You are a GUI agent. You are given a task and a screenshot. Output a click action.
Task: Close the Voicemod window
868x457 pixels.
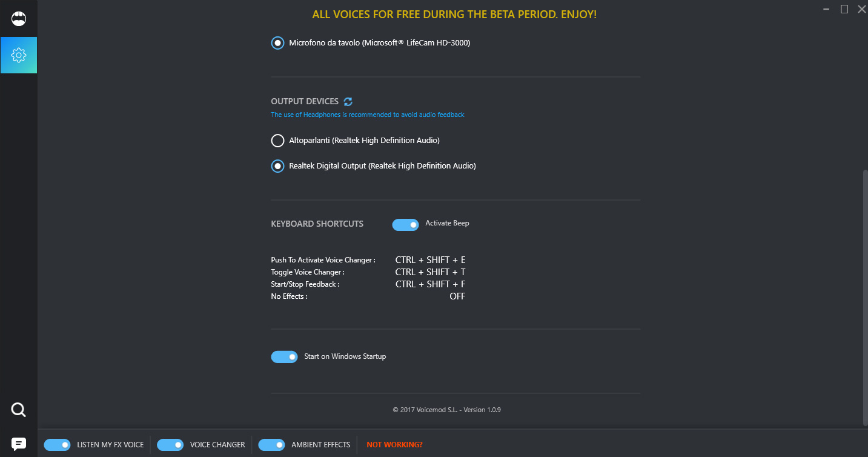(861, 9)
